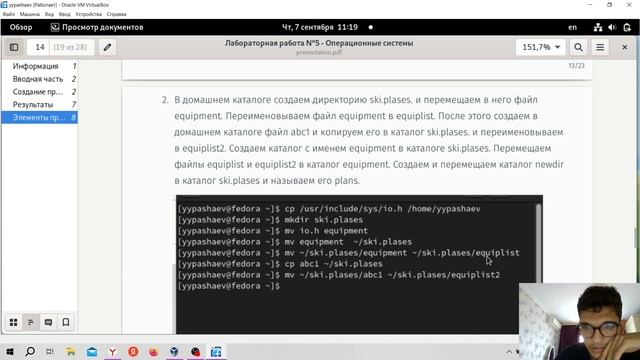The width and height of the screenshot is (640, 360).
Task: Select the Вводная часть outline entry
Action: pos(40,79)
